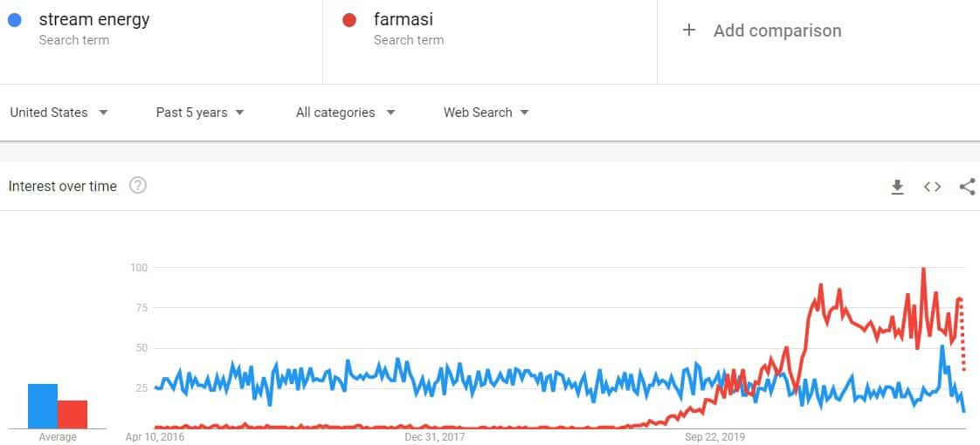
Task: Download the Interest over time data
Action: point(898,187)
